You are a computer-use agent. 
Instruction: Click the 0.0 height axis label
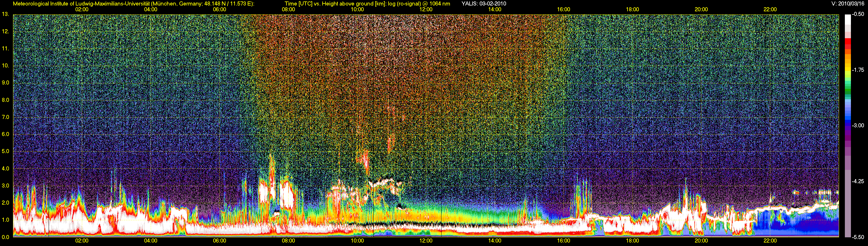(5, 237)
